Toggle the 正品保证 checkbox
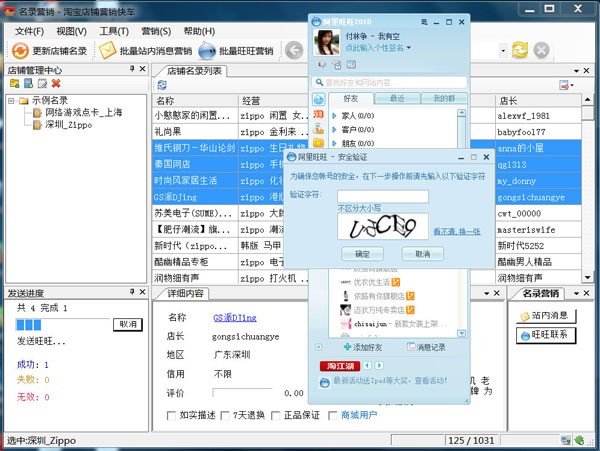This screenshot has height=451, width=600. (276, 415)
